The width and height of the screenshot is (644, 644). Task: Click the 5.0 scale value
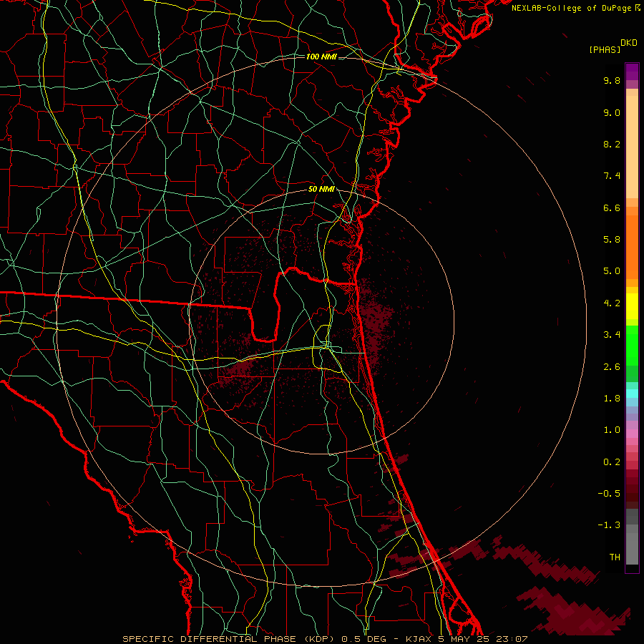tap(612, 271)
